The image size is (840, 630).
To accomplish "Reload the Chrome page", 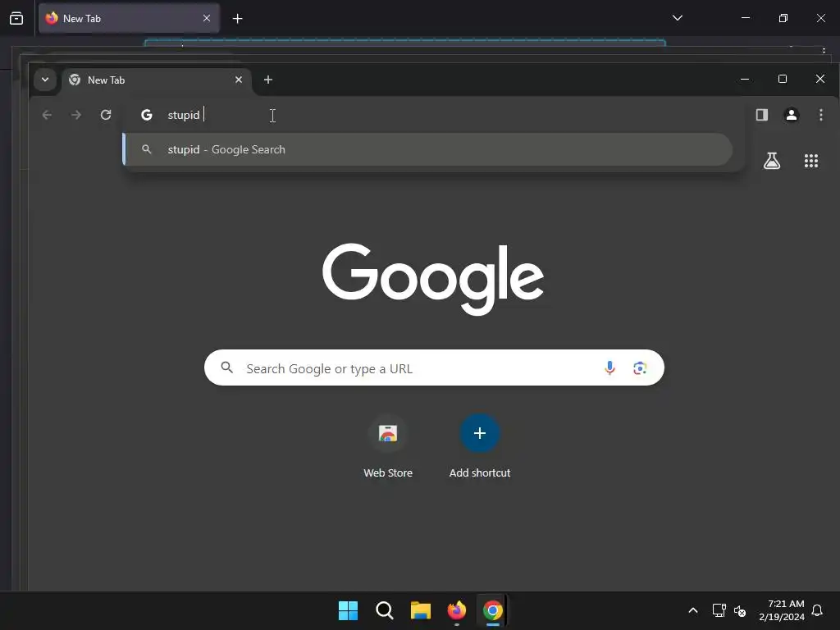I will [x=106, y=115].
